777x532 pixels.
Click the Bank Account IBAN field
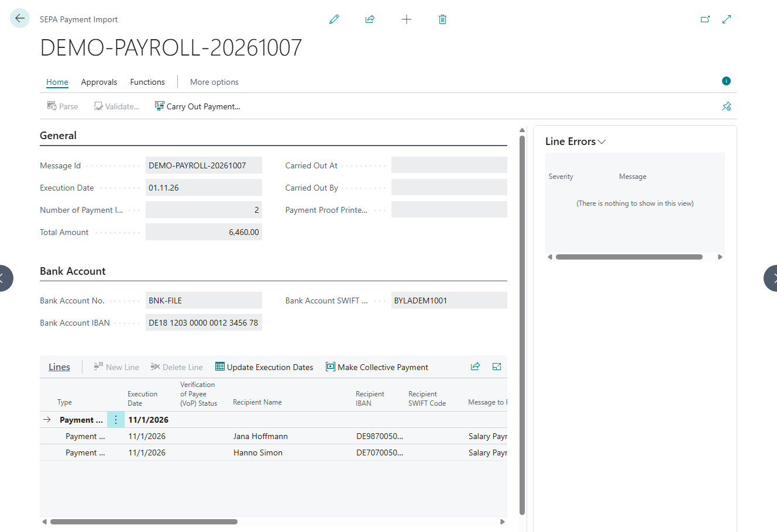coord(204,323)
